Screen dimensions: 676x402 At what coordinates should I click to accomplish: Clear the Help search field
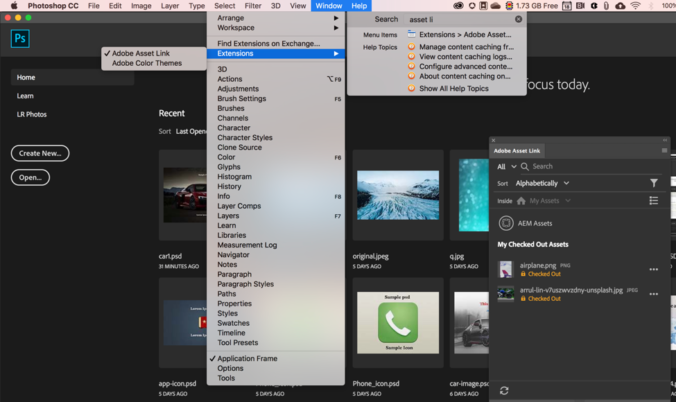pos(518,19)
